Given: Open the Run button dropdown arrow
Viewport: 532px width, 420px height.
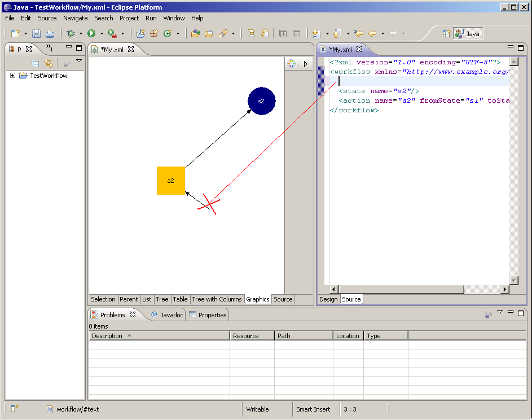Looking at the screenshot, I should [x=102, y=34].
